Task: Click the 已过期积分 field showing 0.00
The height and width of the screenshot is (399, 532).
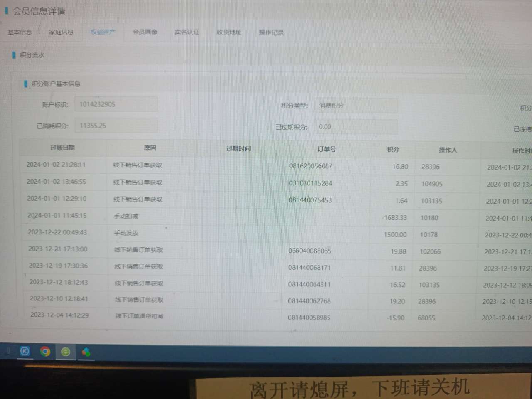Action: (356, 127)
